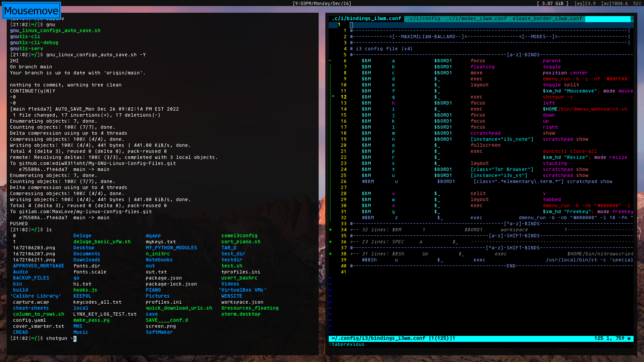Click the MAXIMILIAN-BALLARD header text
Image resolution: width=644 pixels, height=362 pixels.
428,37
